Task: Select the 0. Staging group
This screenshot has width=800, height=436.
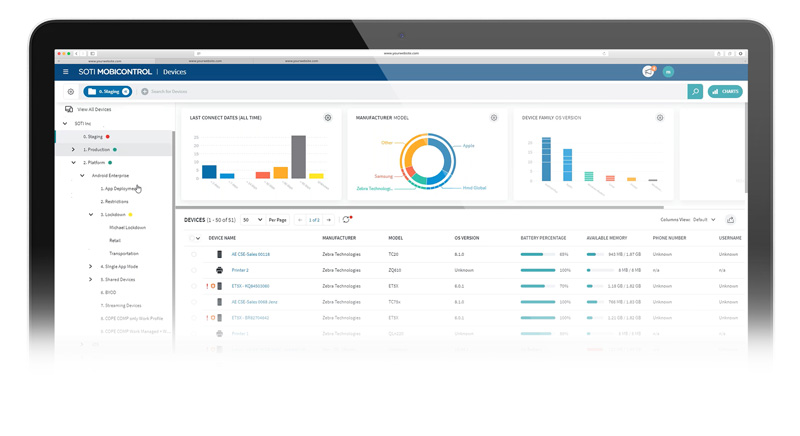Action: [93, 137]
